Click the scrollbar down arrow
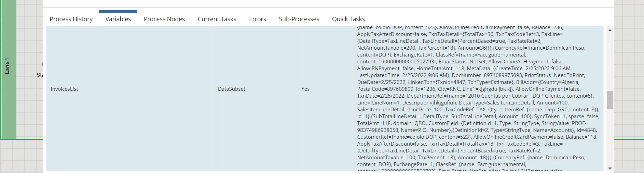Screen dimensions: 644x173 coord(610,168)
